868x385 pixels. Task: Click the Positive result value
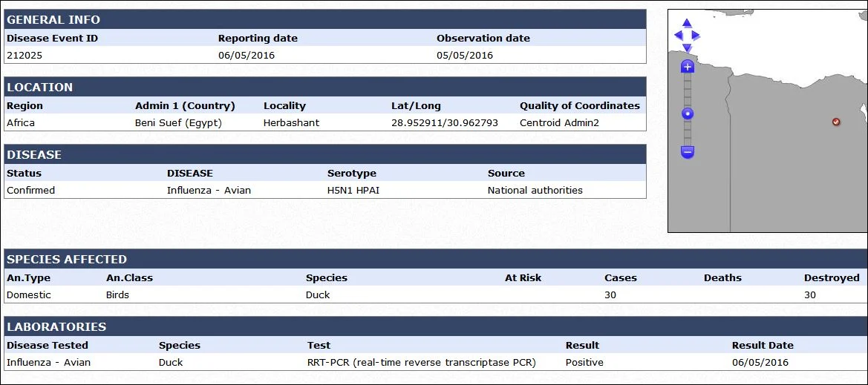point(584,362)
